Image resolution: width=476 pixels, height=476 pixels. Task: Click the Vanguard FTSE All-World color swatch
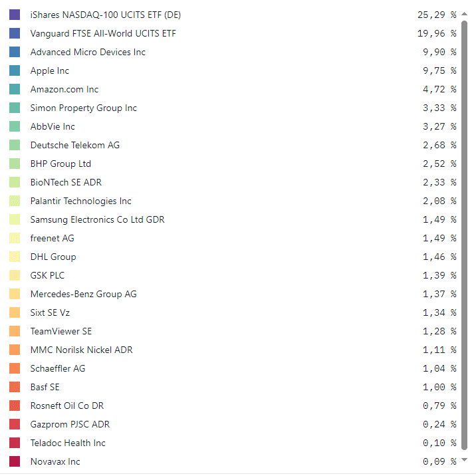pos(15,33)
